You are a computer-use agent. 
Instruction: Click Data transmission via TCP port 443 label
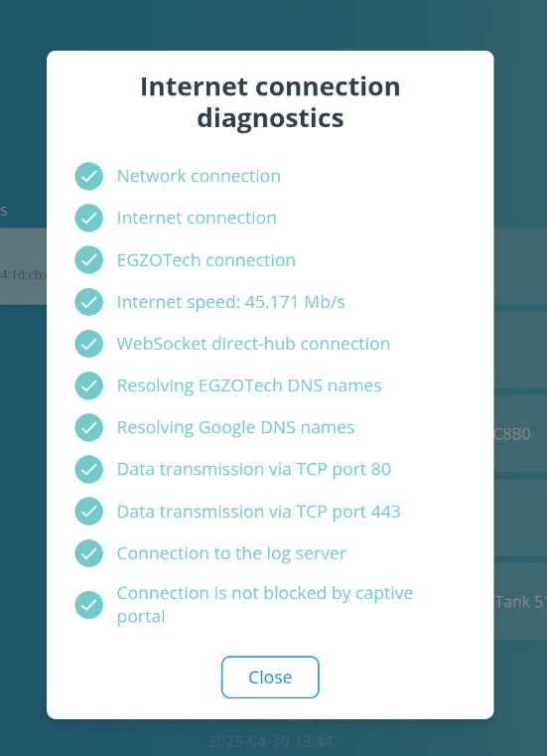tap(259, 512)
